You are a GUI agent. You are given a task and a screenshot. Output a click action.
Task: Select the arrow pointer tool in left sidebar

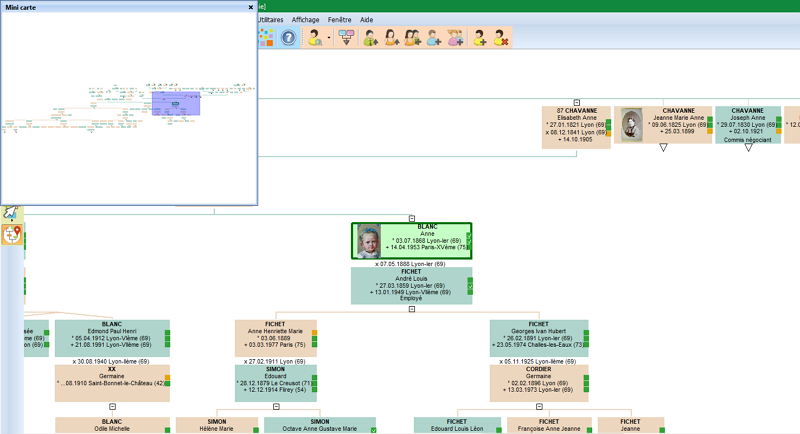pyautogui.click(x=11, y=213)
